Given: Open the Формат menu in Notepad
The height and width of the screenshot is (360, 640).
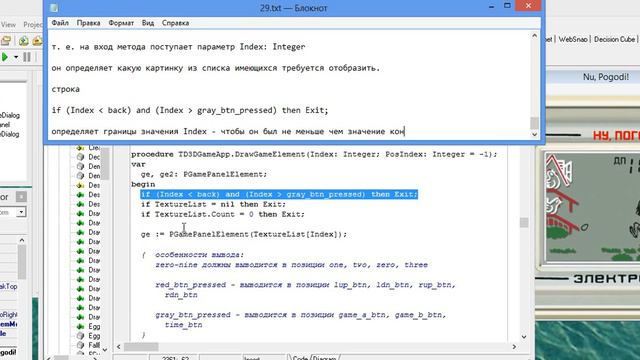Looking at the screenshot, I should click(121, 23).
